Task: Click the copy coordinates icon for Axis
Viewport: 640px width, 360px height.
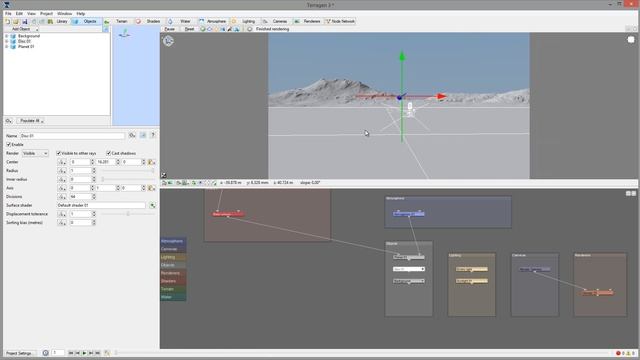Action: [151, 188]
